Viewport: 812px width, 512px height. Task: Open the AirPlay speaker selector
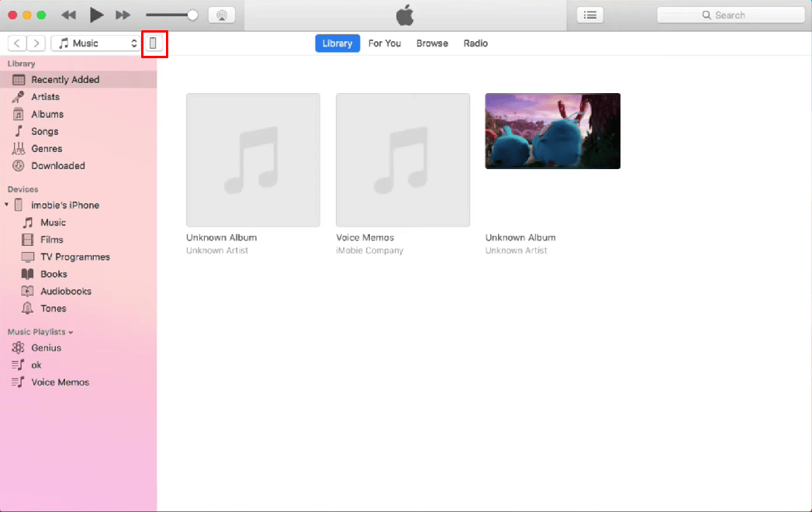(222, 14)
